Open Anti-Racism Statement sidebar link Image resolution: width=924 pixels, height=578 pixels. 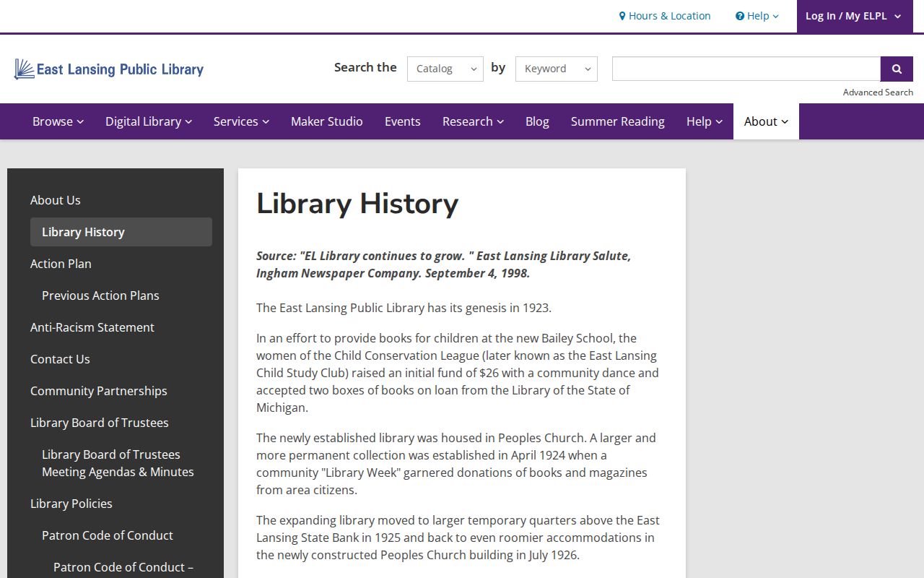(92, 327)
